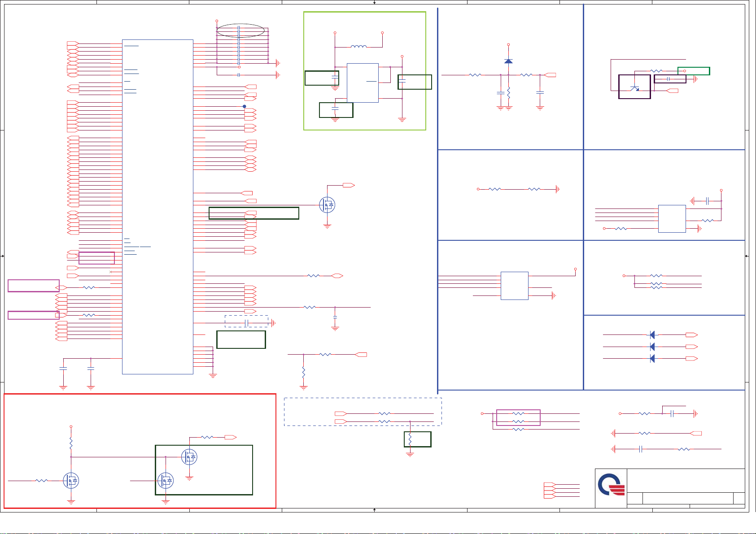
Task: Select the bottom diode of the three stacked diodes
Action: tap(652, 358)
